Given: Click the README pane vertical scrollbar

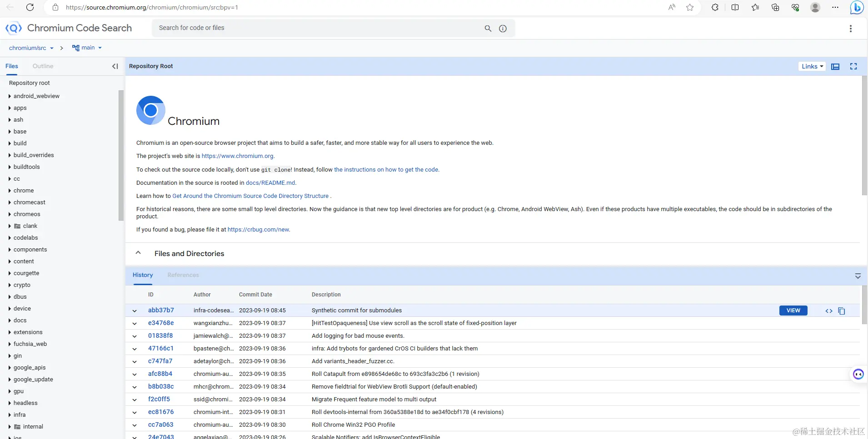Looking at the screenshot, I should point(864,135).
